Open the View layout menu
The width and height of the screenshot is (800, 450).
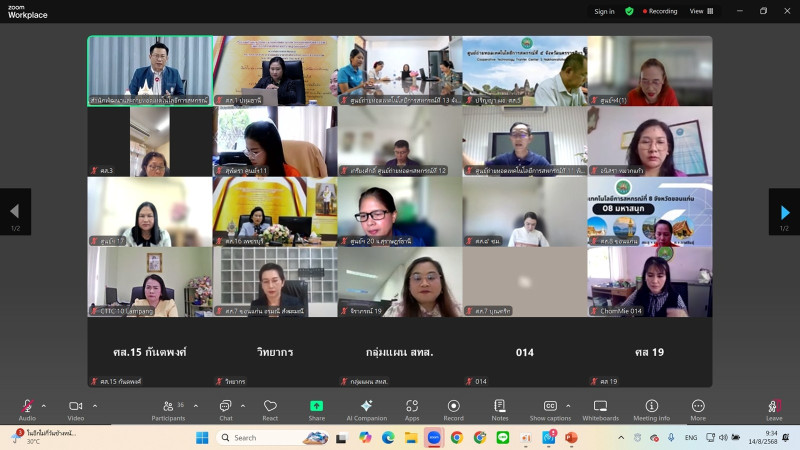pyautogui.click(x=700, y=11)
